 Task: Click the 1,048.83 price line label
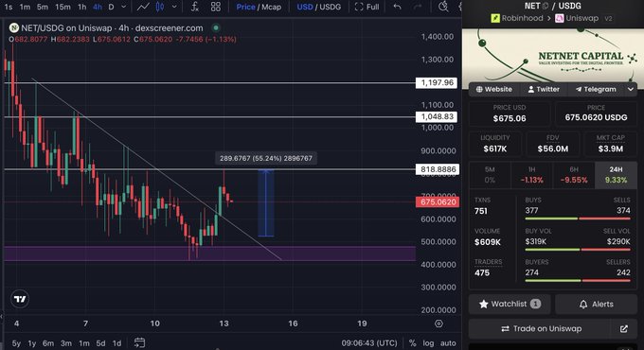click(x=437, y=117)
